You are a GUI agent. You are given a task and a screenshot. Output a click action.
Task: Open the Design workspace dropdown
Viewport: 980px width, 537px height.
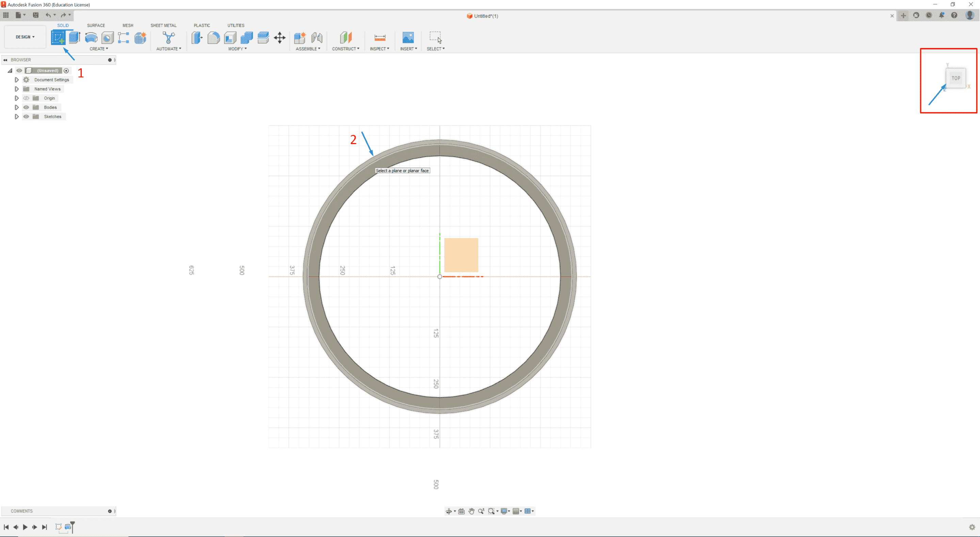pyautogui.click(x=25, y=37)
